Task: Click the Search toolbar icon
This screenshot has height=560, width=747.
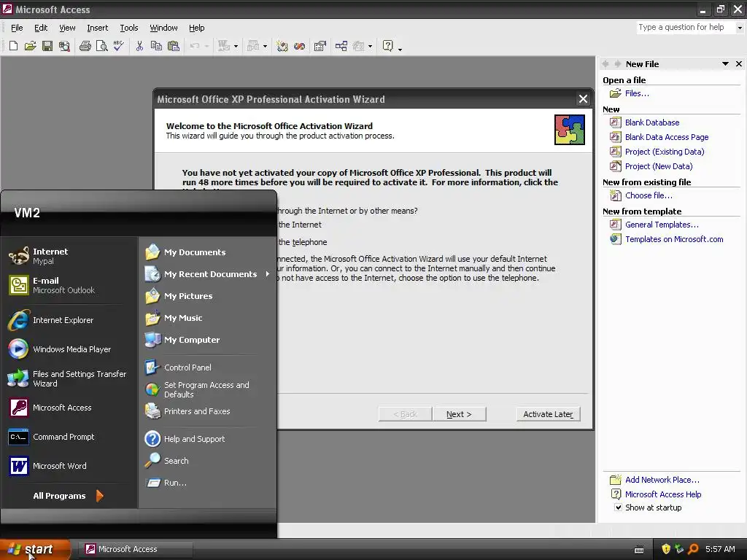Action: coord(64,46)
